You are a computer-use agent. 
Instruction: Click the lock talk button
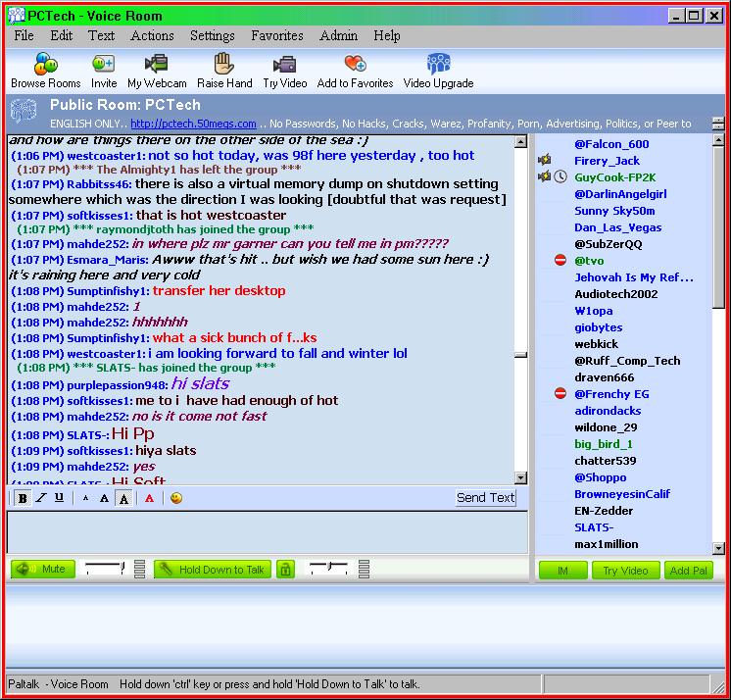pyautogui.click(x=285, y=569)
